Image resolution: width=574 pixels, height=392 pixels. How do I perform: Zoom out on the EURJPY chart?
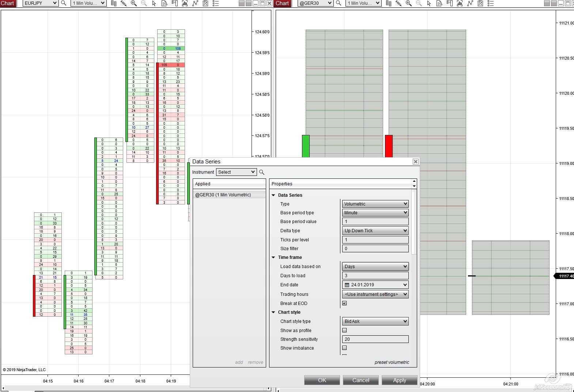[x=144, y=3]
